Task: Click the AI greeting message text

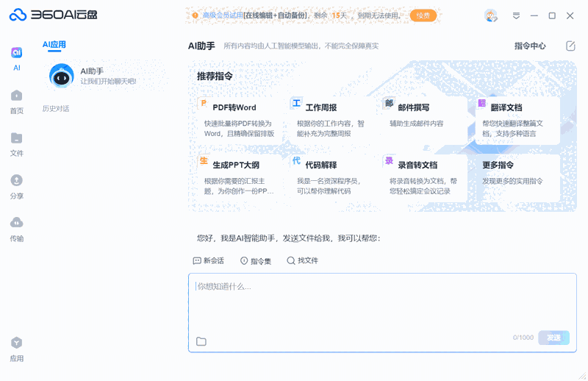Action: click(x=289, y=238)
